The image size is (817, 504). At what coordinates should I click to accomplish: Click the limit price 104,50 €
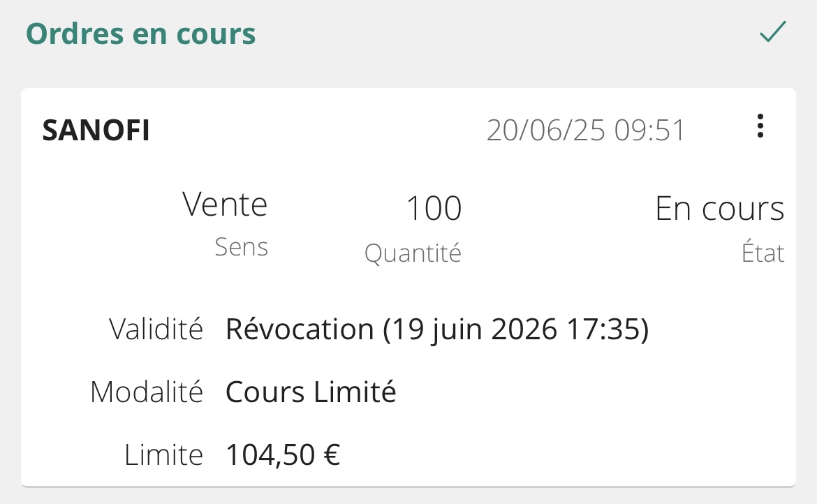(x=283, y=454)
